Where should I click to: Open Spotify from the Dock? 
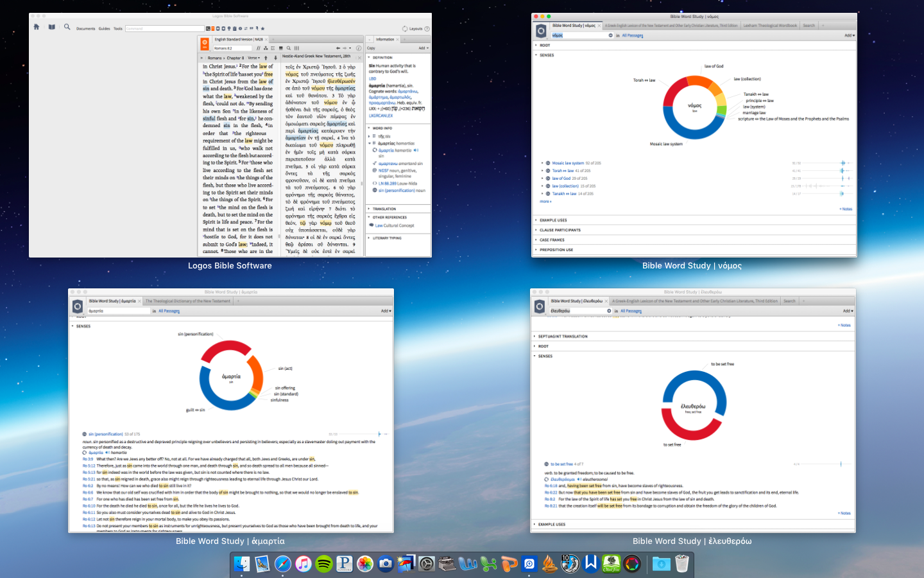(324, 564)
